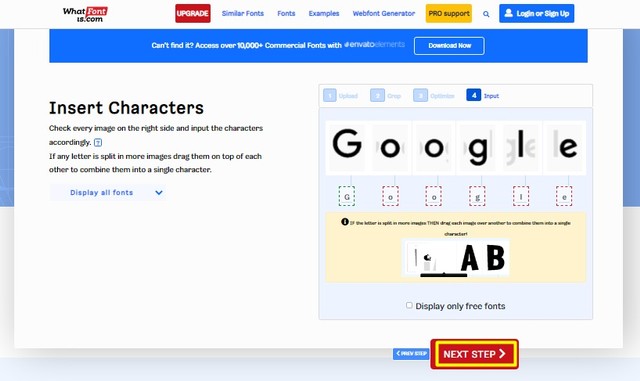Image resolution: width=640 pixels, height=381 pixels.
Task: Select the capital G character image
Action: (x=347, y=147)
